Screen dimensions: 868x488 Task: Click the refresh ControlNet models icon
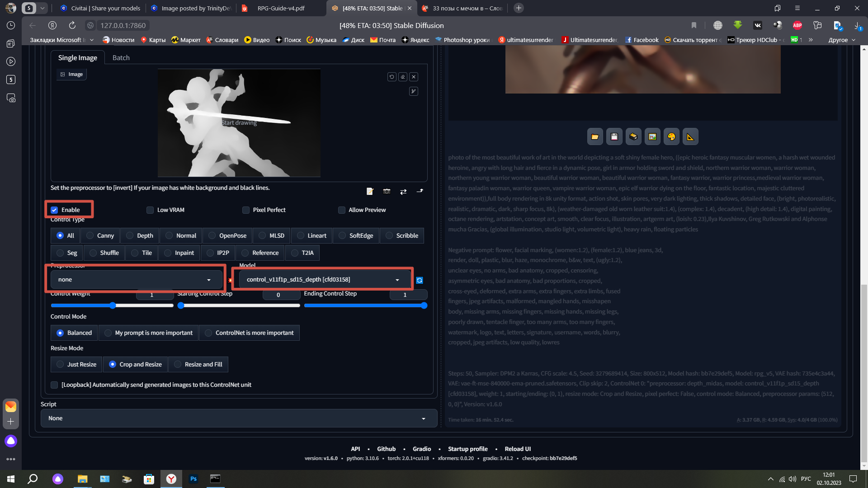pyautogui.click(x=420, y=281)
